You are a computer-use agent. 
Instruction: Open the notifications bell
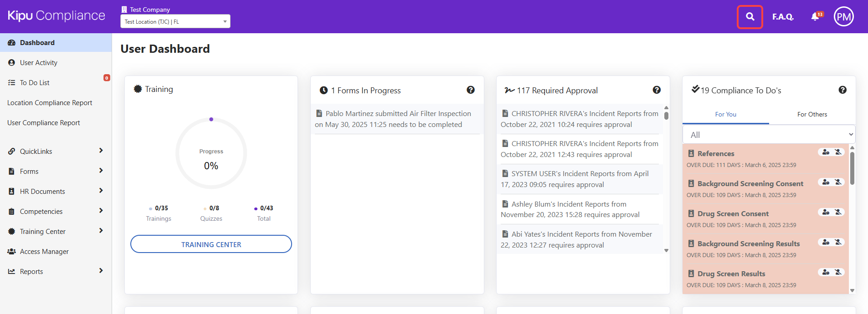(815, 17)
